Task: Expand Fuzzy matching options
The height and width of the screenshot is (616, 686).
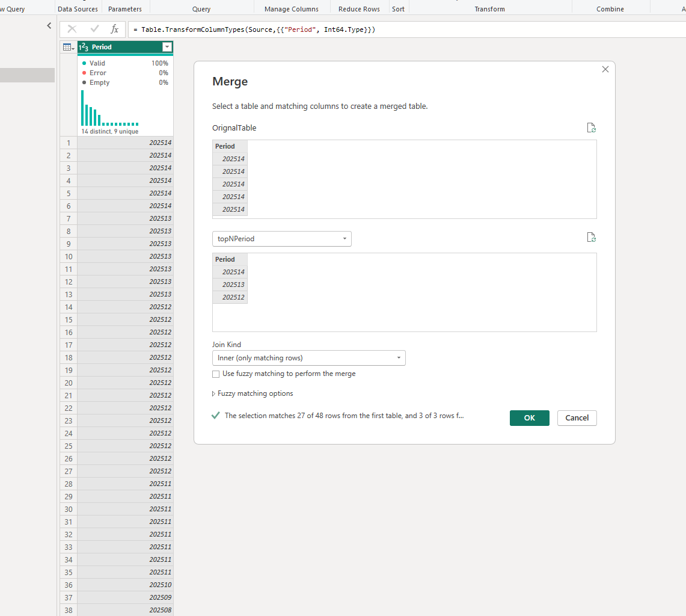Action: 253,393
